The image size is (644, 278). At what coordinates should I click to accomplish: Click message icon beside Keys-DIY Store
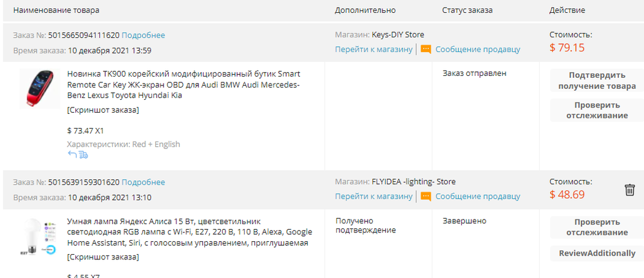pos(426,50)
